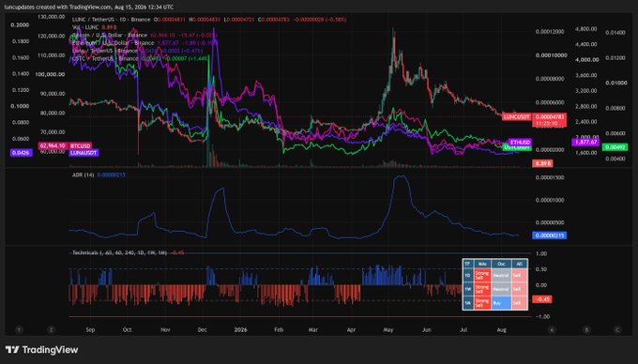Click the red LUNCUSDT series label
The image size is (638, 364).
(x=516, y=117)
